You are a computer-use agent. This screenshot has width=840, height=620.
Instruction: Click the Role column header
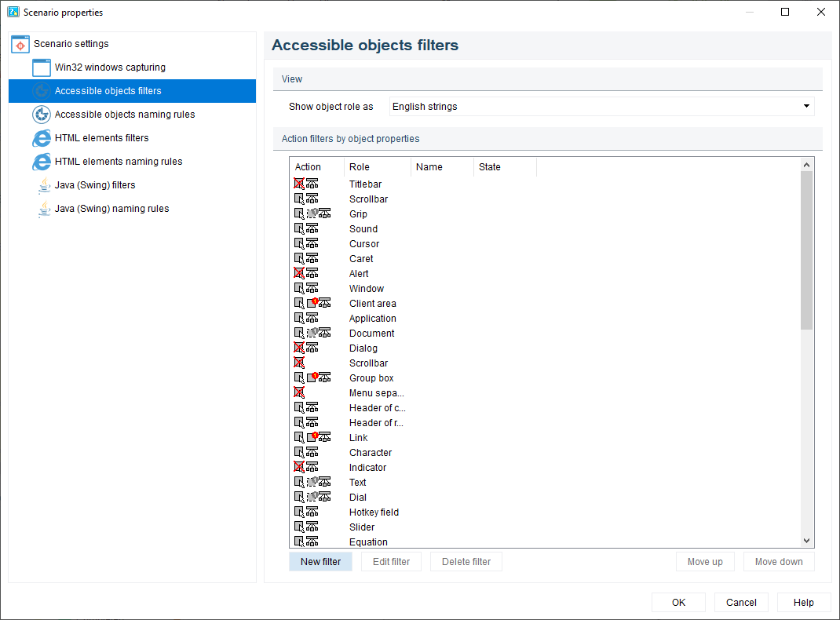click(377, 167)
